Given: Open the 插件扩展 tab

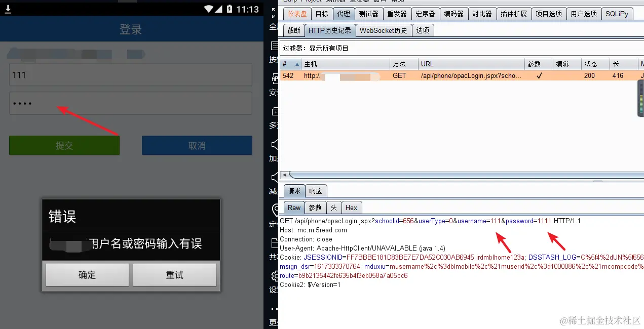Looking at the screenshot, I should click(514, 14).
